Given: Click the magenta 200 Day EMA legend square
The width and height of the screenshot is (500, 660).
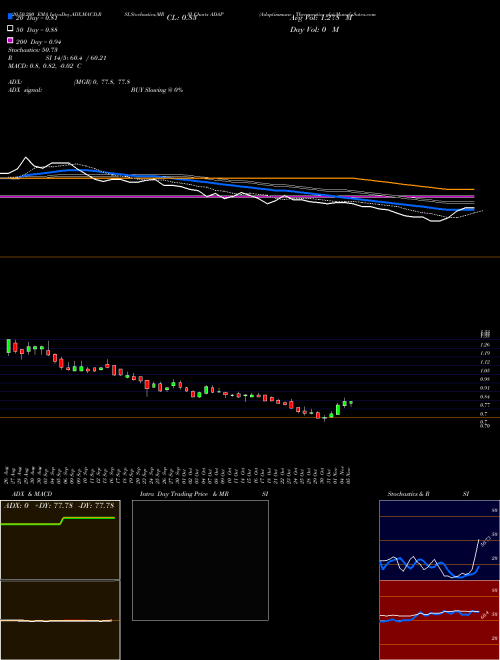Looking at the screenshot, I should pos(10,40).
